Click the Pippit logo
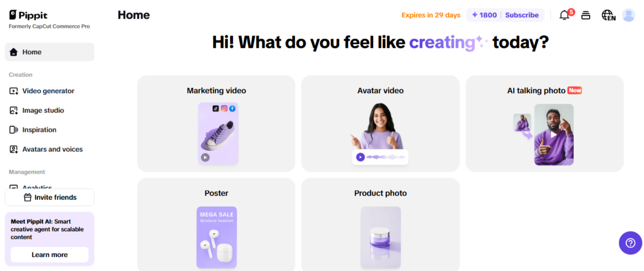 point(29,15)
